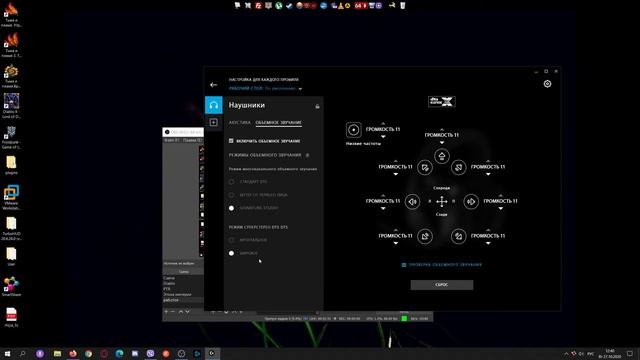
Task: Select the Широкий super stereo radio
Action: 231,253
